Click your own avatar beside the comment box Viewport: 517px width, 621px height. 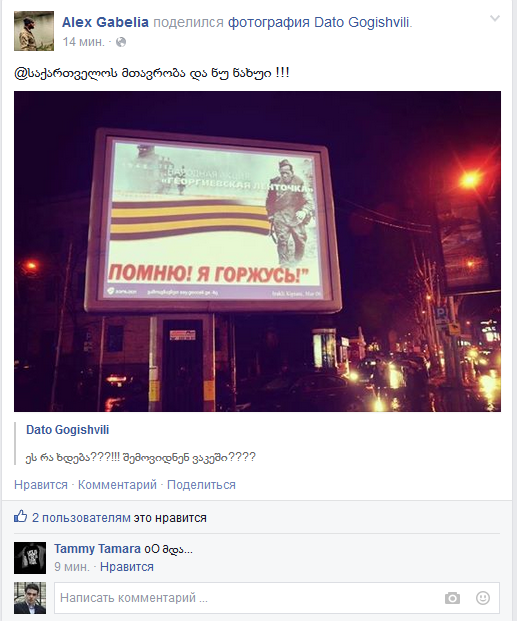30,598
